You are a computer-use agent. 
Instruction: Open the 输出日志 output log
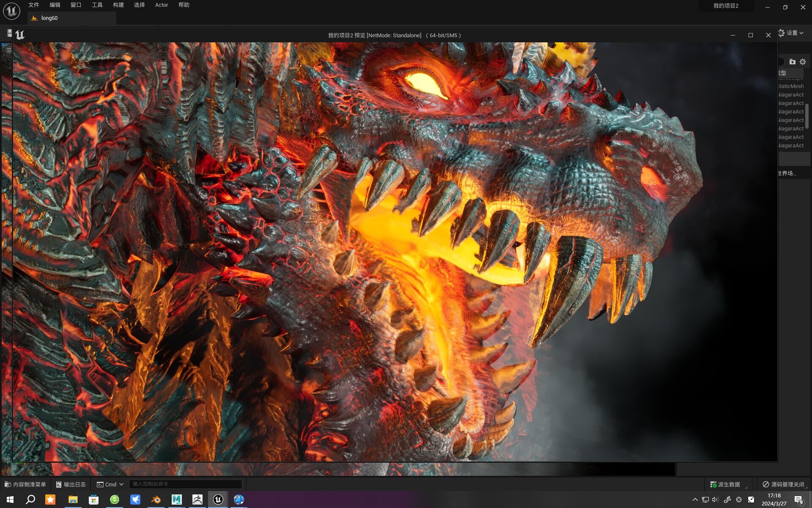(x=71, y=484)
